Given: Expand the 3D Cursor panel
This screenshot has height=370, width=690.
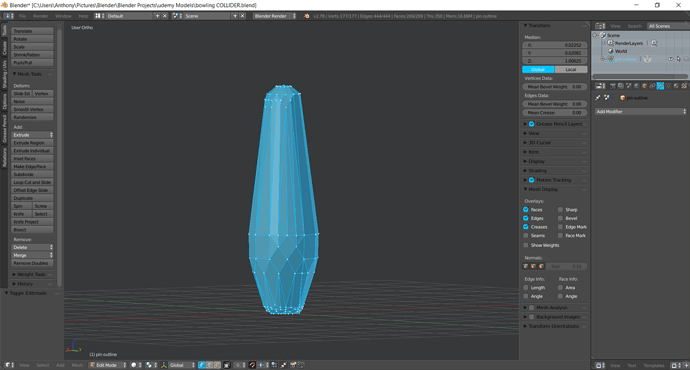Looking at the screenshot, I should point(540,143).
